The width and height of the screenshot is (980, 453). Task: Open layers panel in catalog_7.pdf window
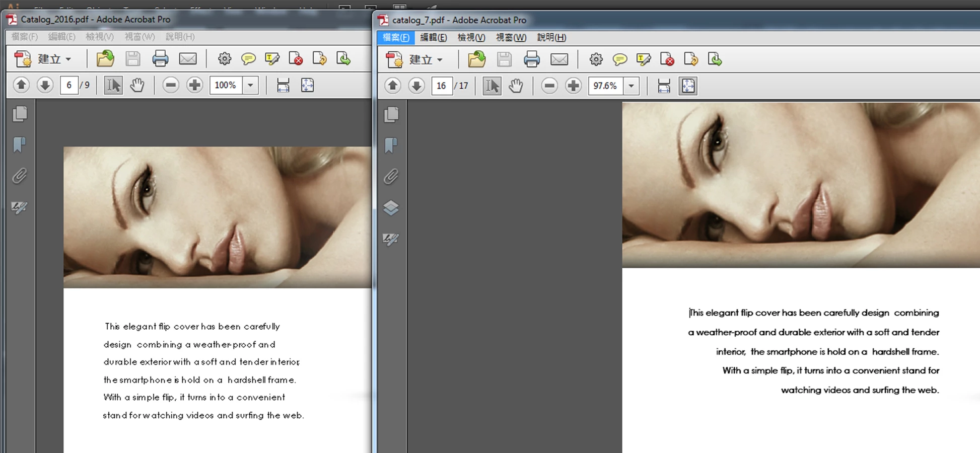point(391,207)
